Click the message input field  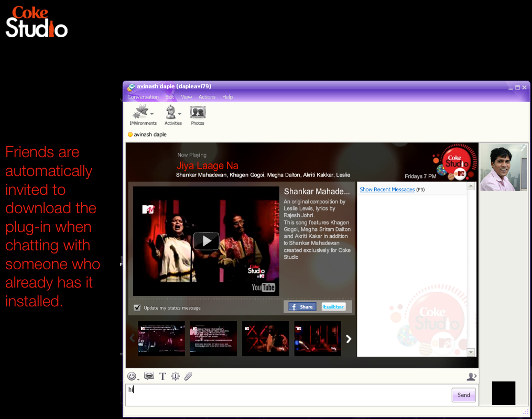click(288, 395)
